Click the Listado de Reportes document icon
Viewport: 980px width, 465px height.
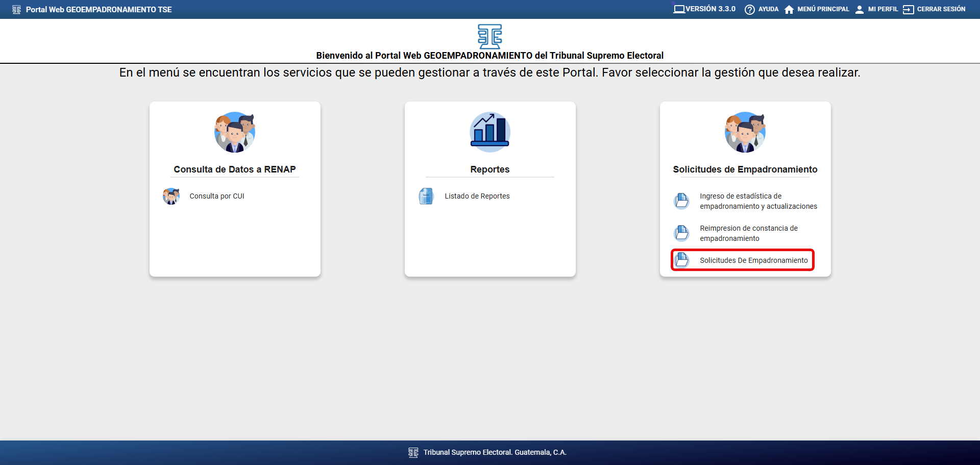(x=426, y=197)
